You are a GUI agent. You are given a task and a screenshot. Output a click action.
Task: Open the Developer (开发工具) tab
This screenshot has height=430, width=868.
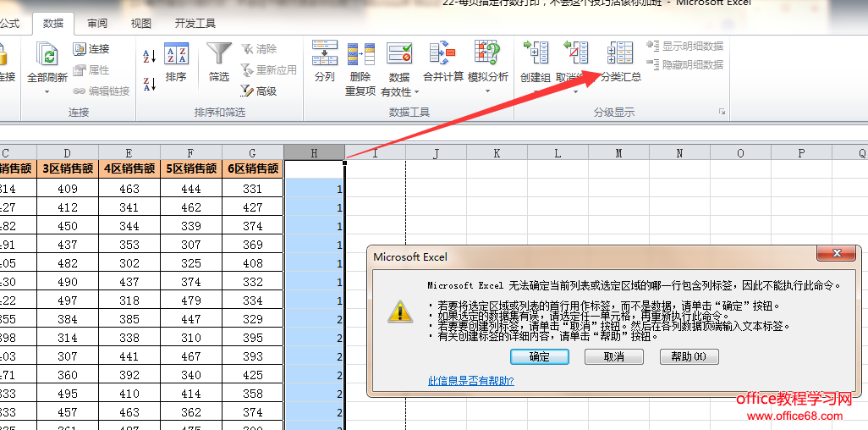pyautogui.click(x=195, y=23)
